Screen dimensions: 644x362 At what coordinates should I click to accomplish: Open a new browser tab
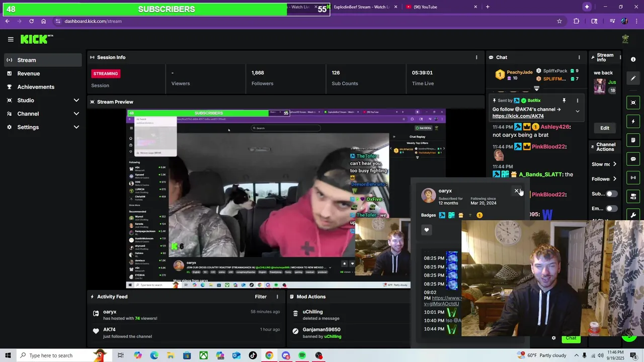point(488,7)
